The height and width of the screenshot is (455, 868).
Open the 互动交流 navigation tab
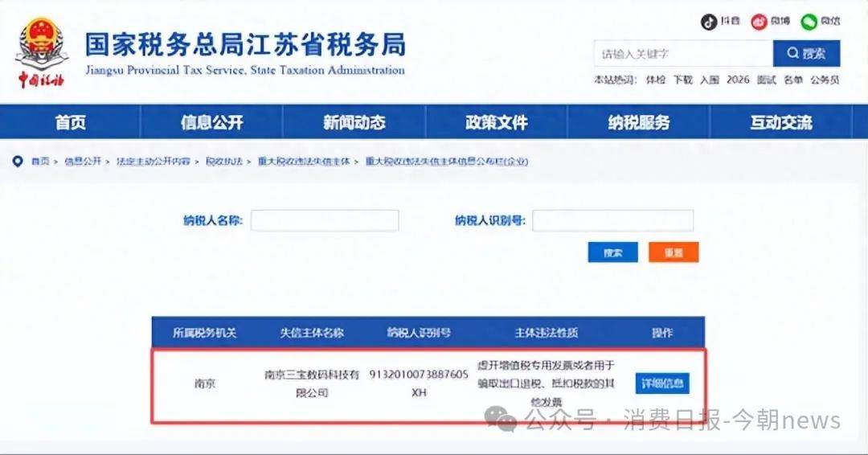(x=781, y=122)
